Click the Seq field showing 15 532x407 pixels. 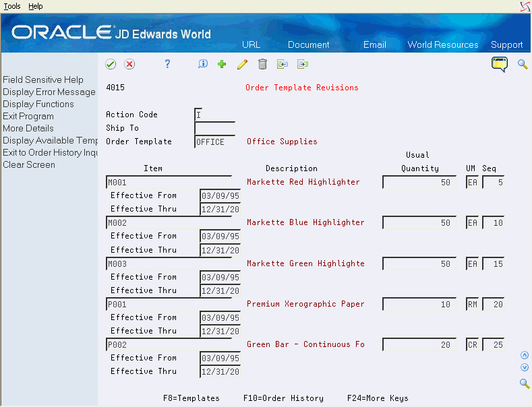(494, 264)
